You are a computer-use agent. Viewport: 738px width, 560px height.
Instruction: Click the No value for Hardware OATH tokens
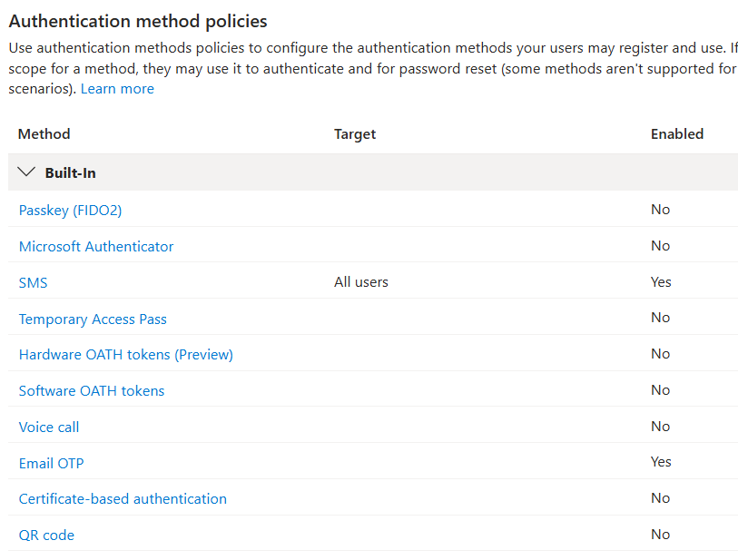660,354
